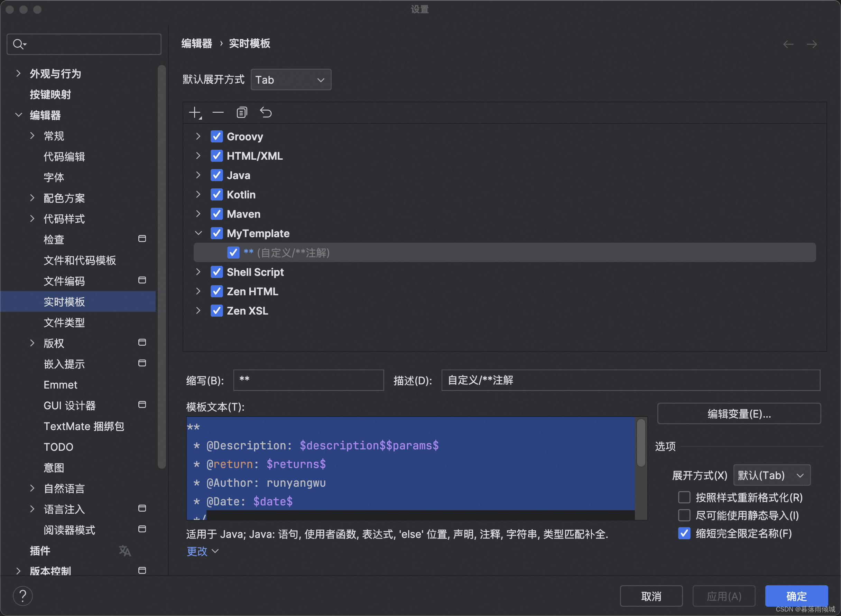Expand the 配色方案 sidebar node
The height and width of the screenshot is (616, 841).
pyautogui.click(x=32, y=198)
